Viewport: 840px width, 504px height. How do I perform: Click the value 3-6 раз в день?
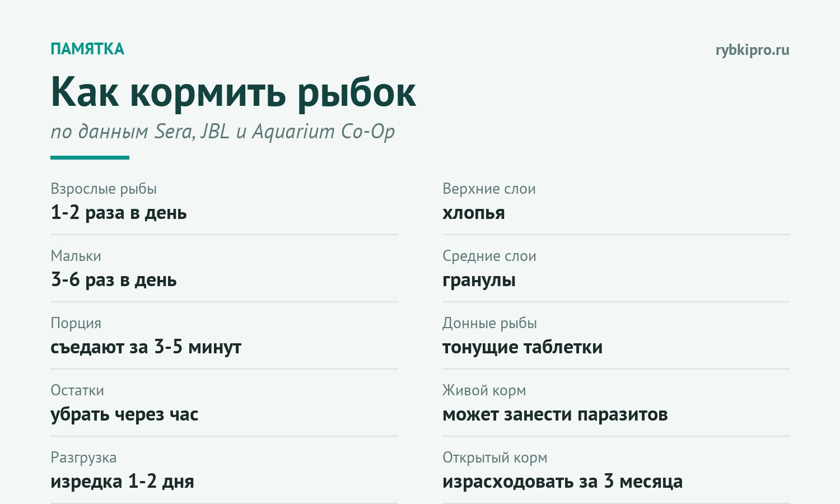point(114,280)
